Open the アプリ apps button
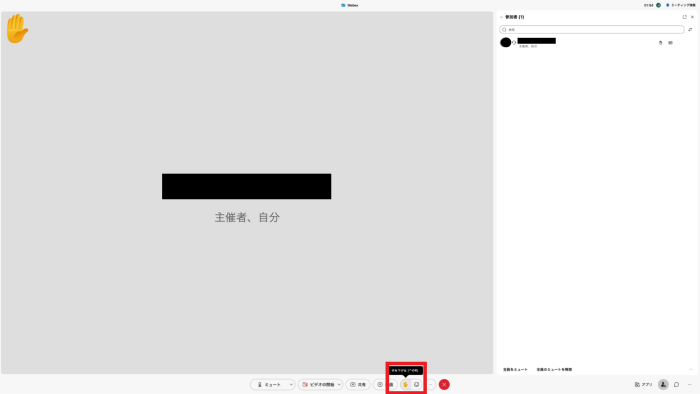 coord(643,385)
